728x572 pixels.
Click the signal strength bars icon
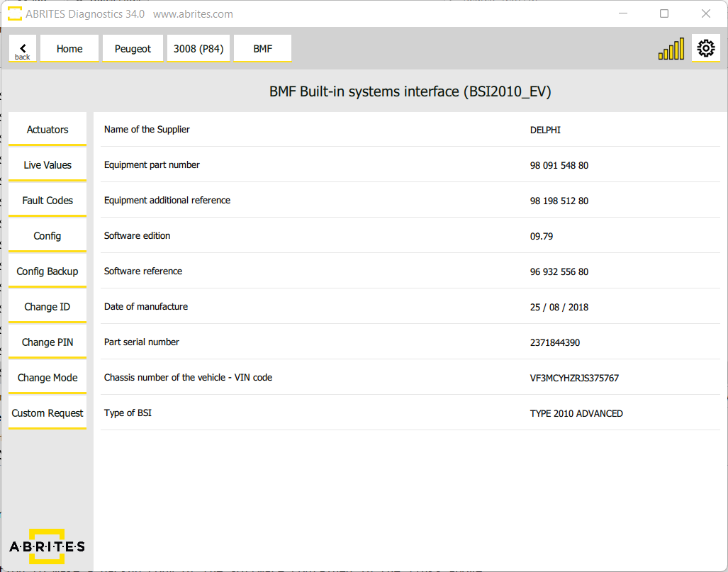tap(671, 49)
